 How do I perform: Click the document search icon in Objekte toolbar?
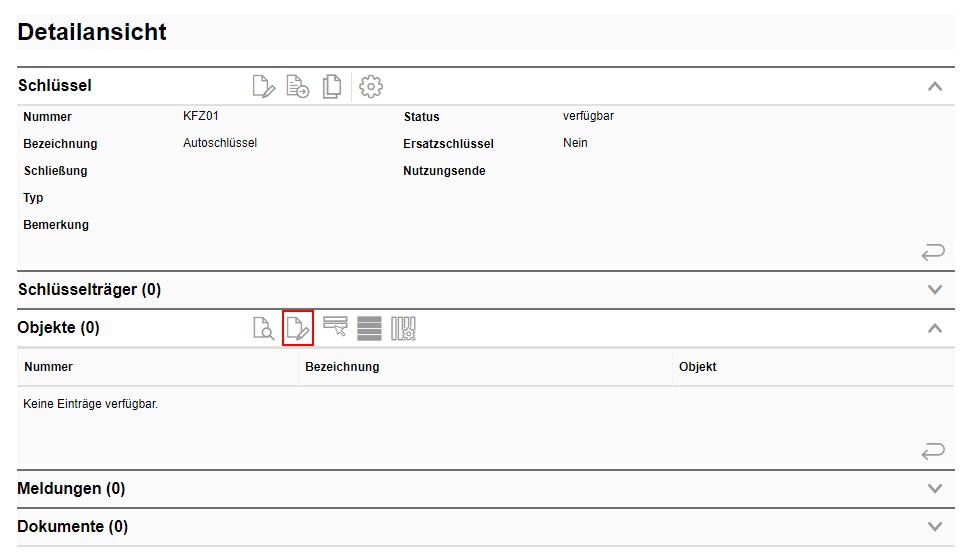click(263, 328)
